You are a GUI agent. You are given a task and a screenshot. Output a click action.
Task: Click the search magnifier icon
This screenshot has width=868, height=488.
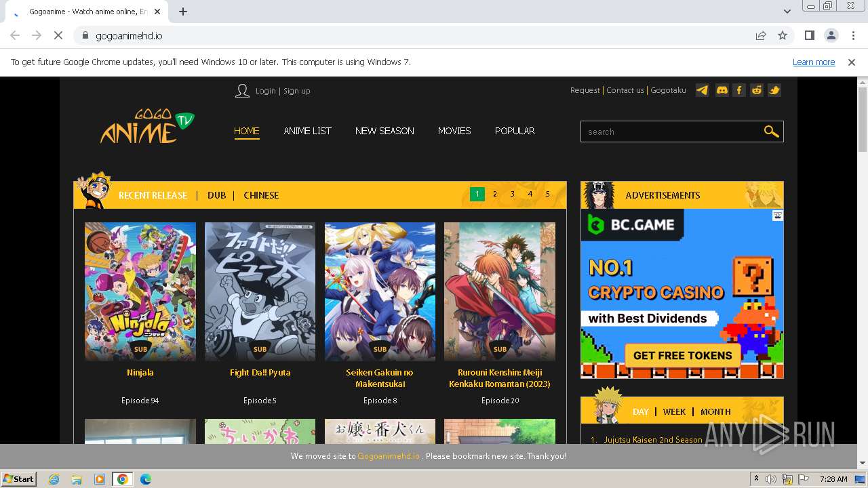771,131
